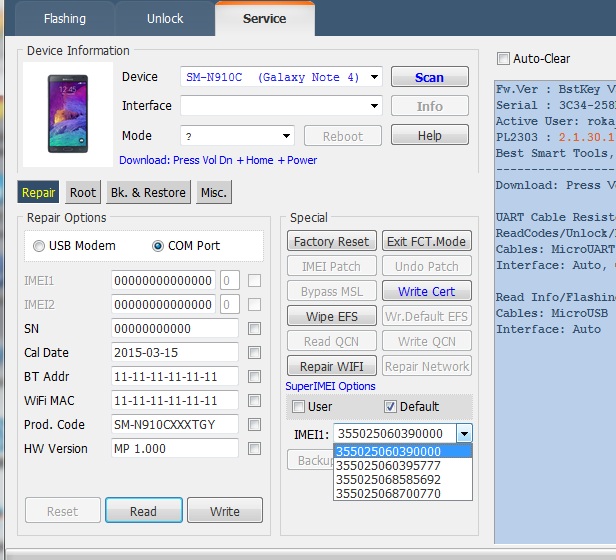Select the Service tab
The width and height of the screenshot is (616, 560).
(264, 19)
